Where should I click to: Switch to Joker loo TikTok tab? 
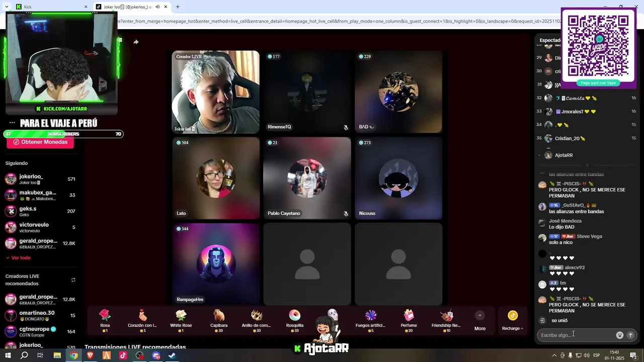point(132,7)
